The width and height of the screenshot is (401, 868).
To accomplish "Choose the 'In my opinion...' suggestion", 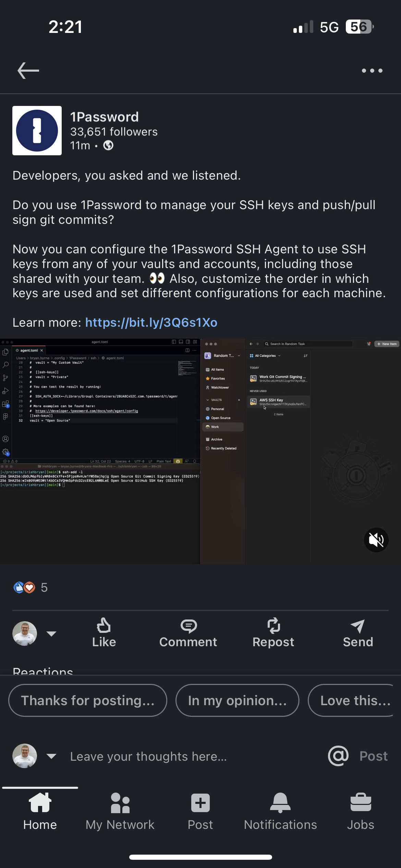I will click(x=237, y=700).
